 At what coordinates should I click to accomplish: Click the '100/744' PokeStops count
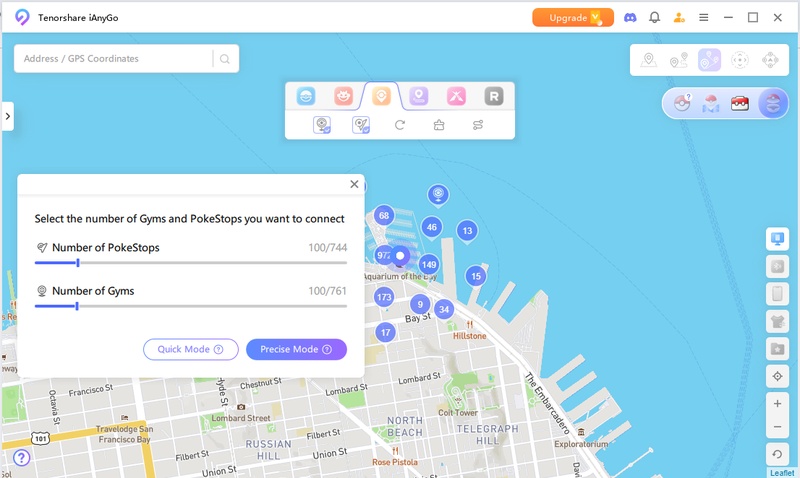328,247
